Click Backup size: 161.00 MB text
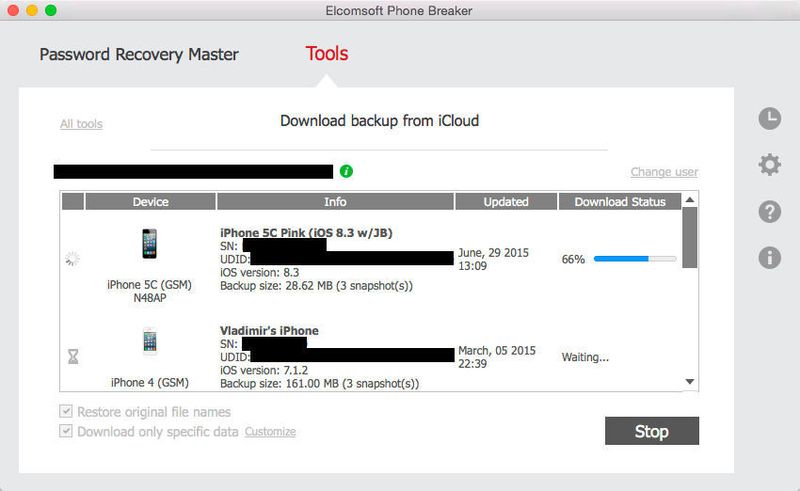 (x=319, y=383)
